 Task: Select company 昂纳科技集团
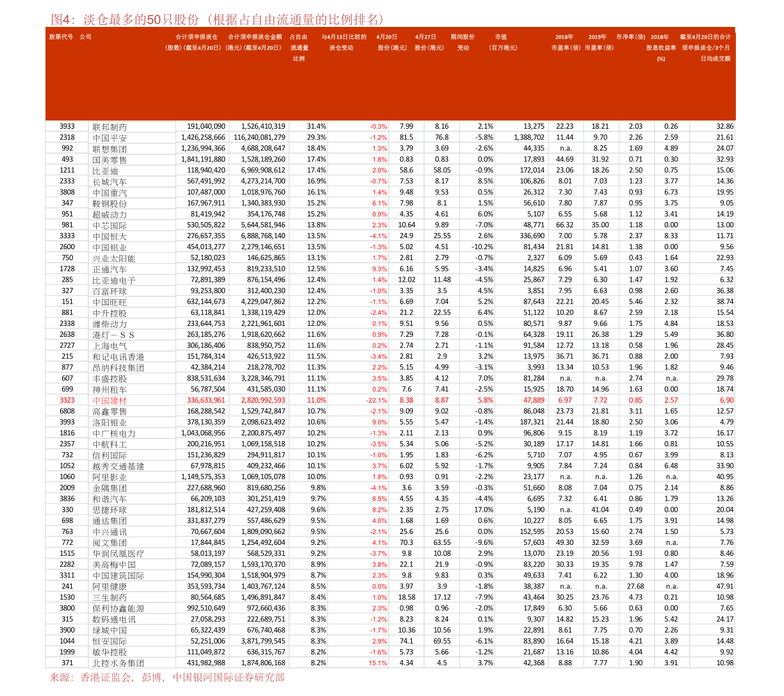click(118, 368)
